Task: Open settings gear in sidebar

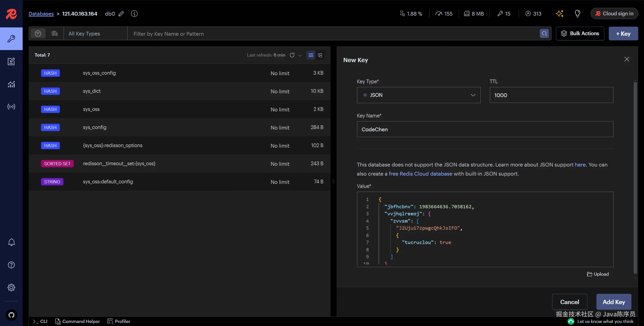Action: click(11, 288)
